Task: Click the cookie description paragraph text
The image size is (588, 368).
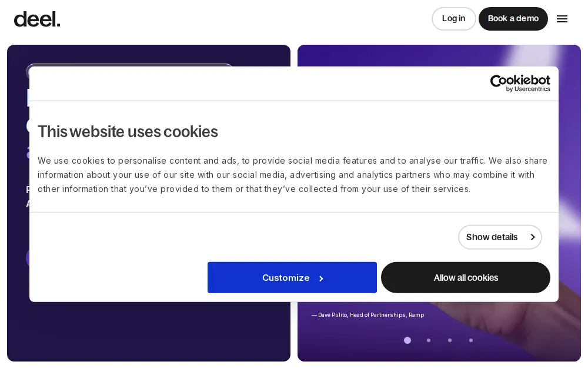Action: (292, 175)
